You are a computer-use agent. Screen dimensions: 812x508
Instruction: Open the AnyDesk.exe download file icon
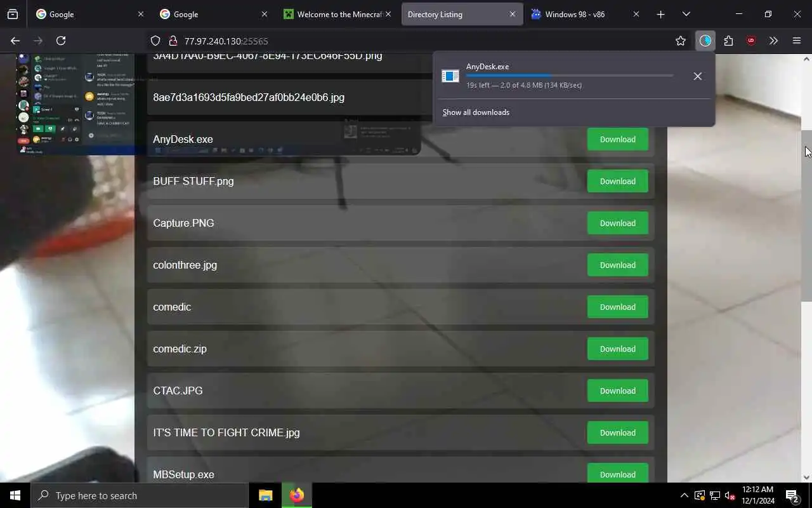450,76
